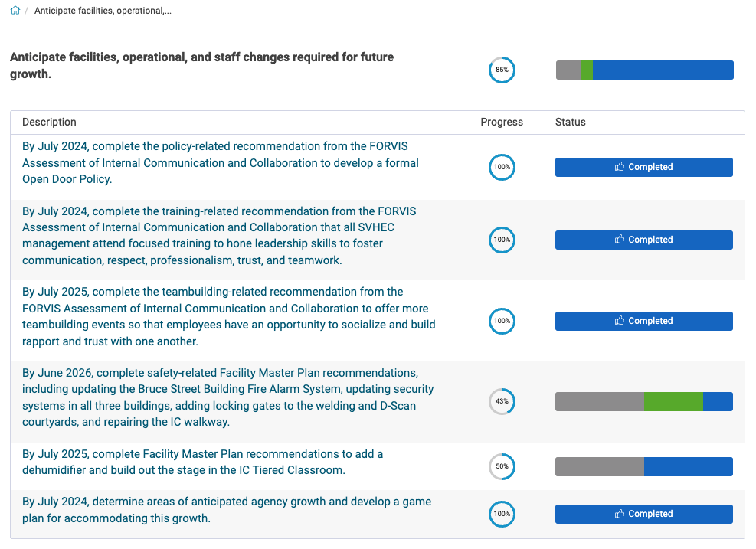Click the thumbs-up icon on the training recommendation's Completed button
756x549 pixels.
tap(619, 240)
